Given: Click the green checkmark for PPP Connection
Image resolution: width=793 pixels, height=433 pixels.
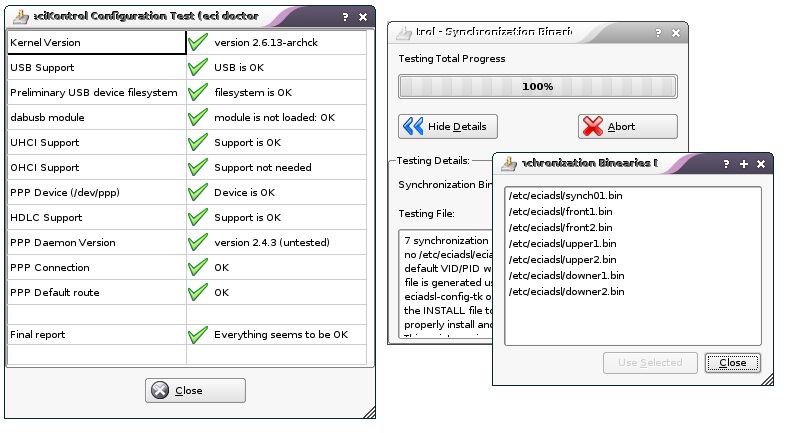Looking at the screenshot, I should point(198,267).
